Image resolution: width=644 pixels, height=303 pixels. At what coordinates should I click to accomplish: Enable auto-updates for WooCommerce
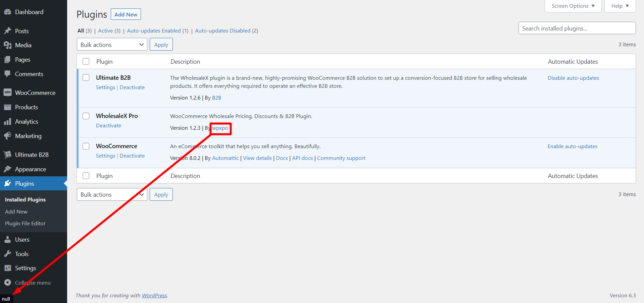tap(573, 146)
